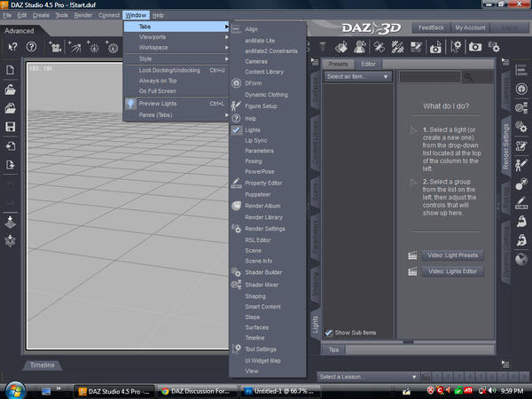The height and width of the screenshot is (399, 532).
Task: Open Photoshop Untitled-1 taskbar button
Action: (x=280, y=391)
